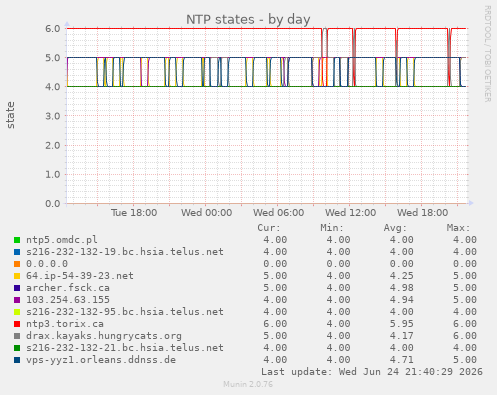Click the Cur: column header

269,228
